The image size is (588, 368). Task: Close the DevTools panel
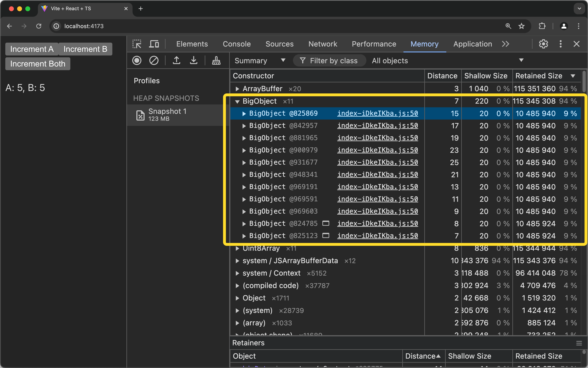click(x=576, y=44)
